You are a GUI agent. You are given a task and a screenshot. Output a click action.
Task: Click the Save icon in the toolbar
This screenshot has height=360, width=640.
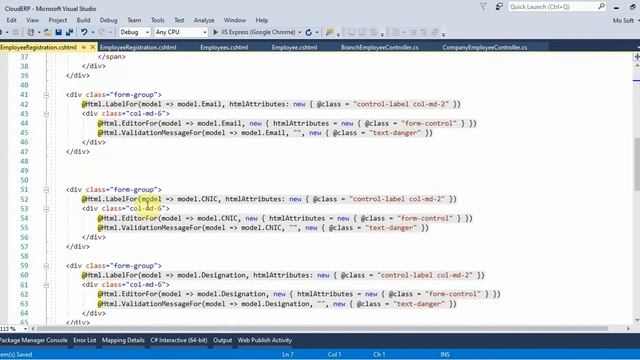click(59, 32)
